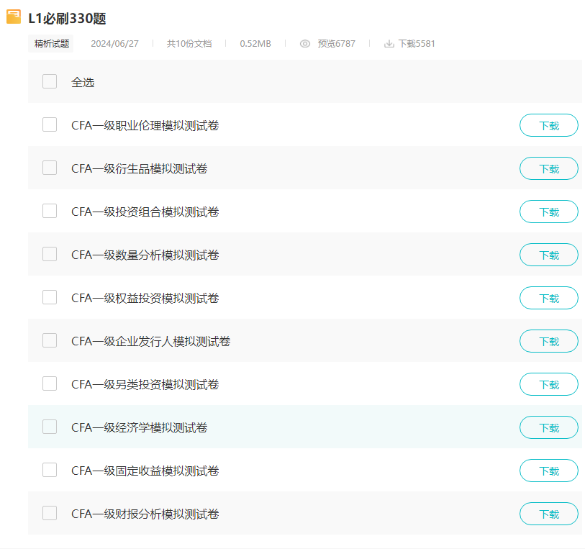This screenshot has height=554, width=585.
Task: Check the box next to CFA一级经济学模拟测试卷
Action: pos(50,426)
